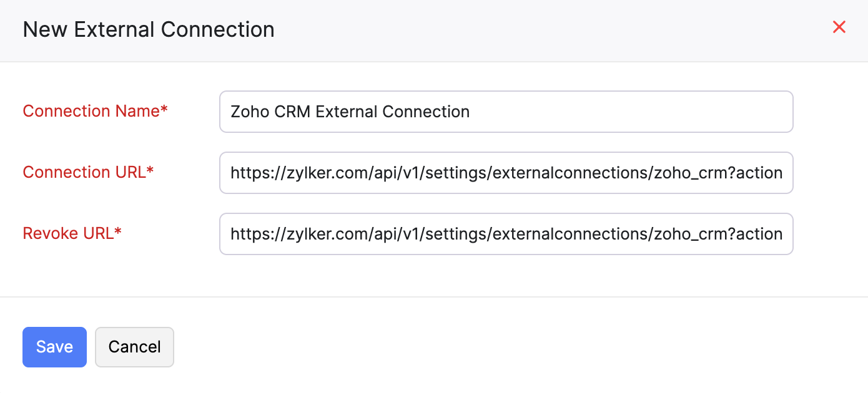Select the text Zoho CRM External Connection

coord(350,111)
